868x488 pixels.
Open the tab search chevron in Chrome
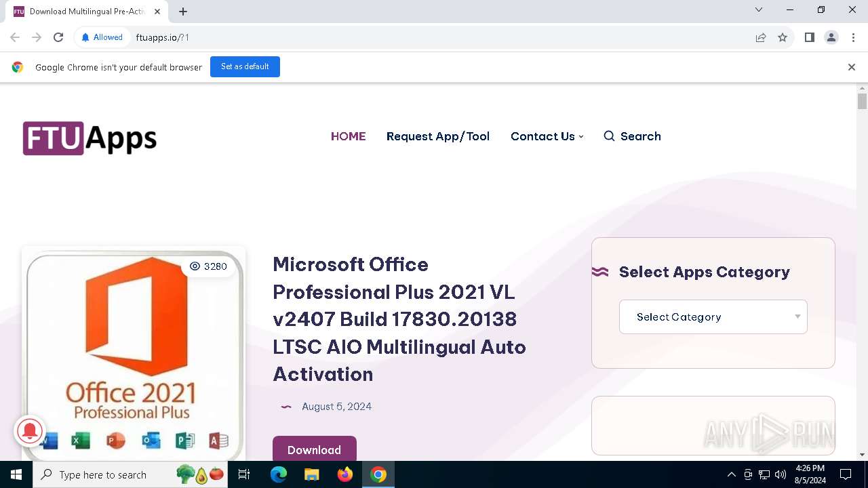[759, 10]
